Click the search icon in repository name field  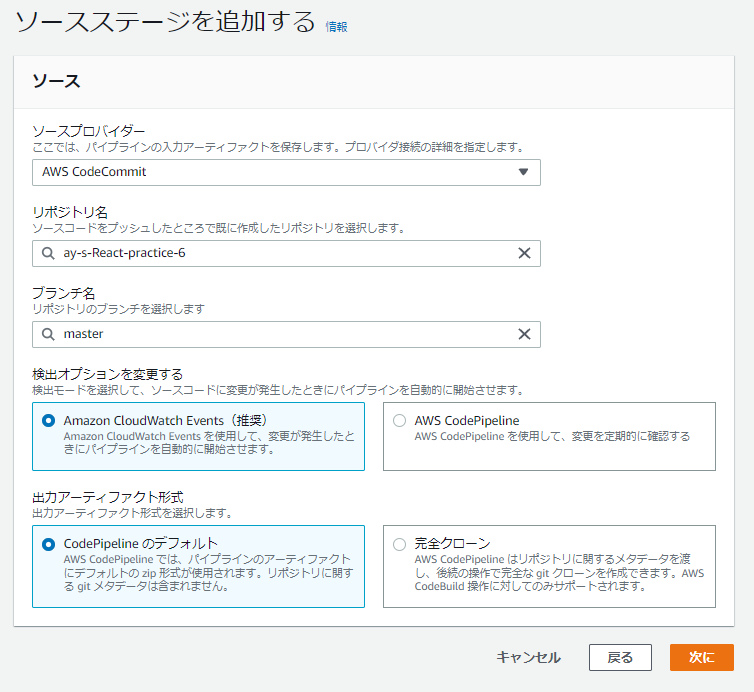(48, 253)
